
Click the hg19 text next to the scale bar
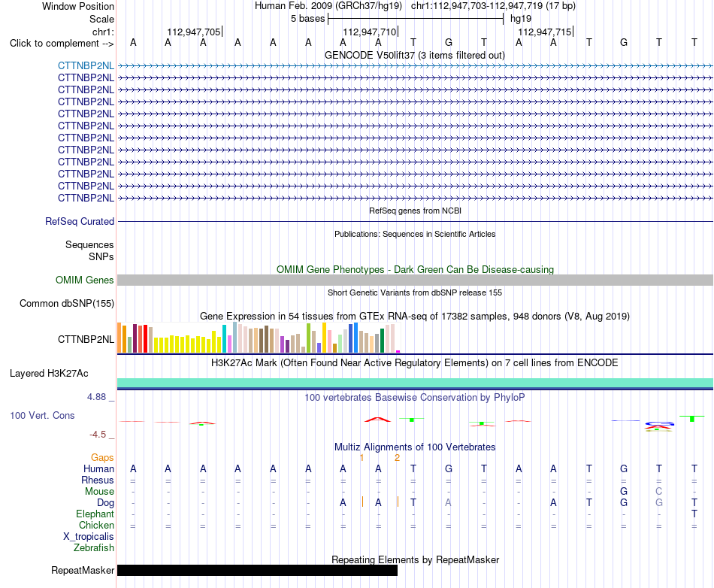pos(521,19)
